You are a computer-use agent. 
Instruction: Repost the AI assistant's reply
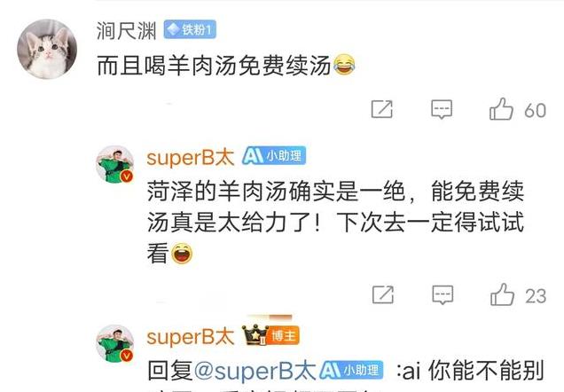(383, 295)
